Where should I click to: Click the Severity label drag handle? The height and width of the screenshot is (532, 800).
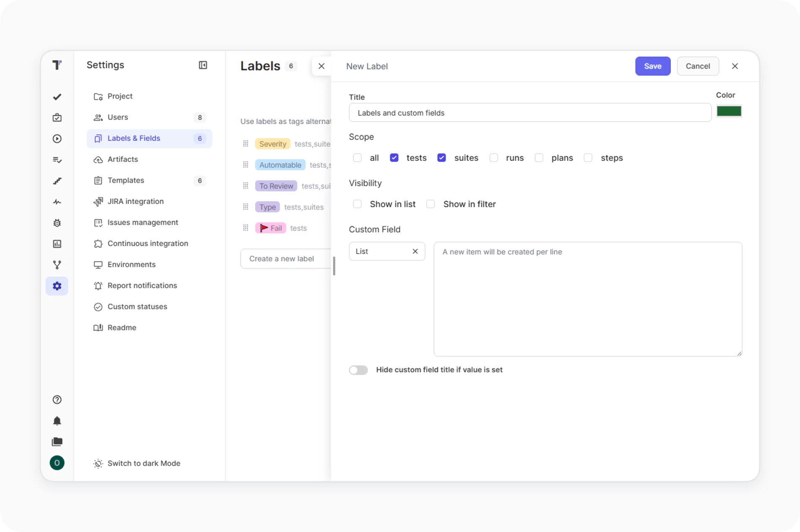click(x=246, y=144)
